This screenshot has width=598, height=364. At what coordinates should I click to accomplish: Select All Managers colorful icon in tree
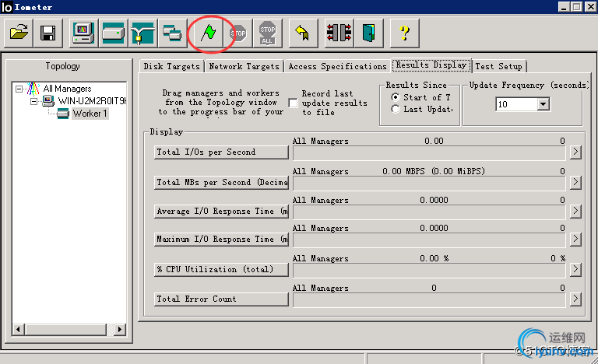[33, 89]
